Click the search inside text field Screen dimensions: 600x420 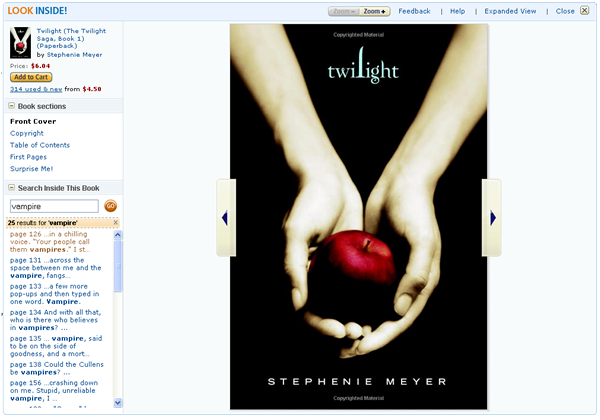point(54,206)
